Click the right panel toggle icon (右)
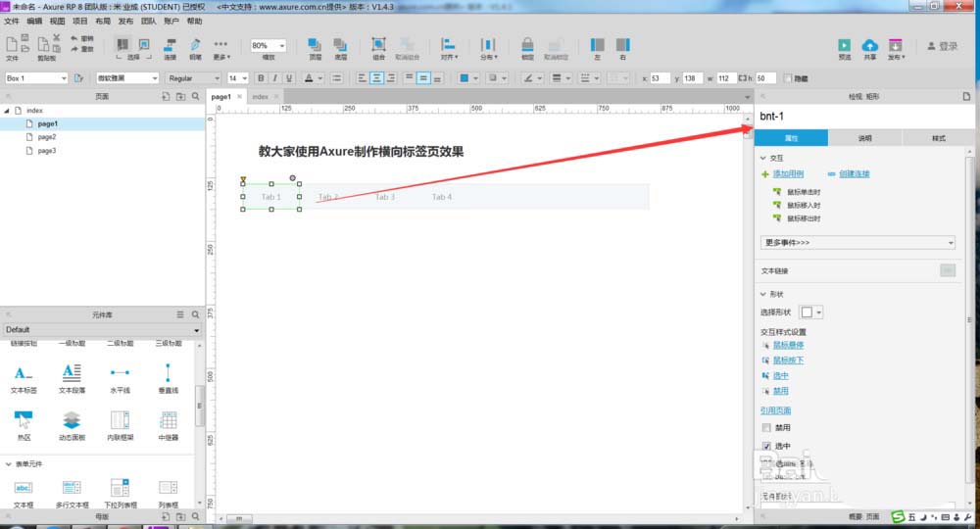This screenshot has width=980, height=529. point(622,44)
